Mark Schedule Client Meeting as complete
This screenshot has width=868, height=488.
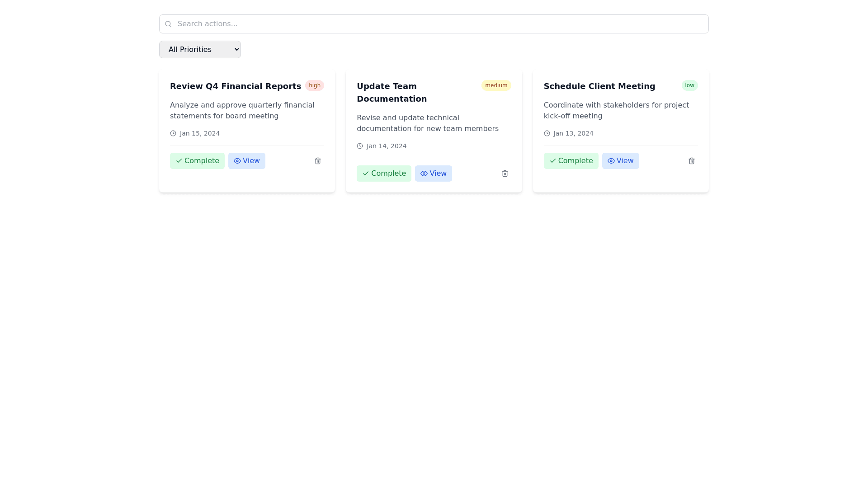point(571,161)
